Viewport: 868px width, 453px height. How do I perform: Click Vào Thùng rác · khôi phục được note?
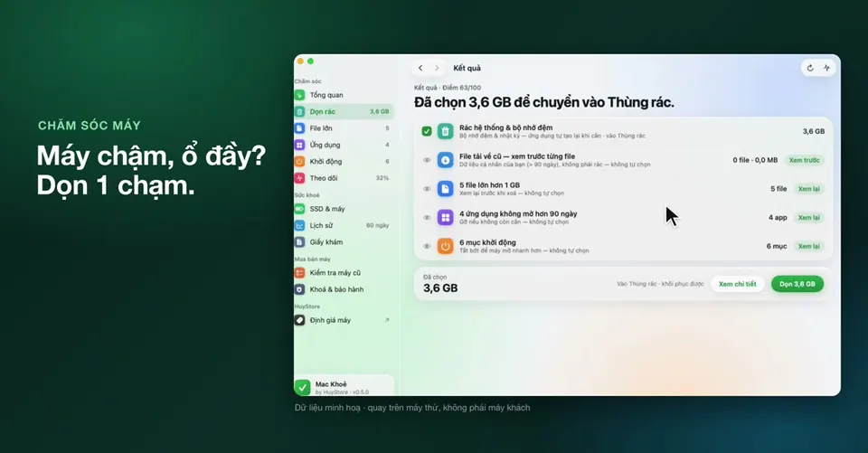(x=660, y=284)
